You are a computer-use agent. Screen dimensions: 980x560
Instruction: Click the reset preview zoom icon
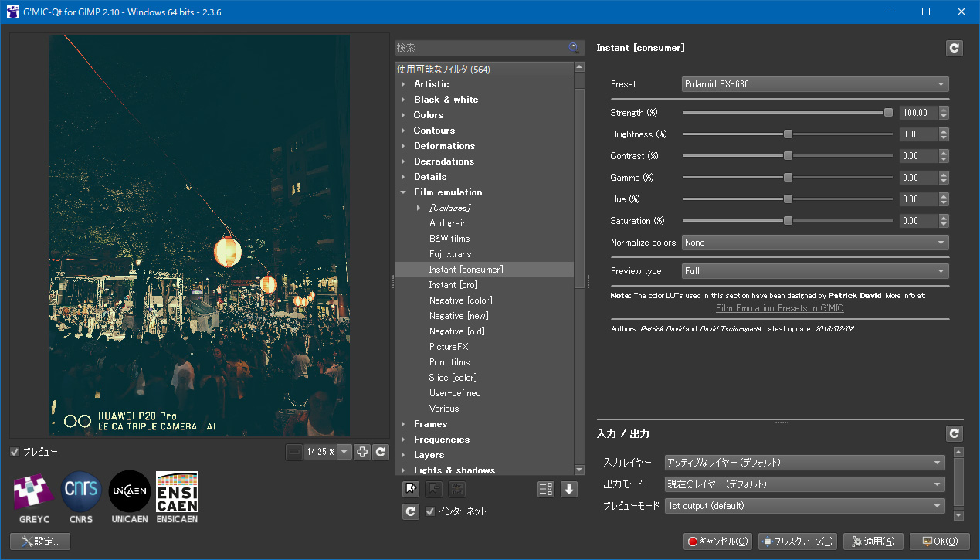coord(381,453)
